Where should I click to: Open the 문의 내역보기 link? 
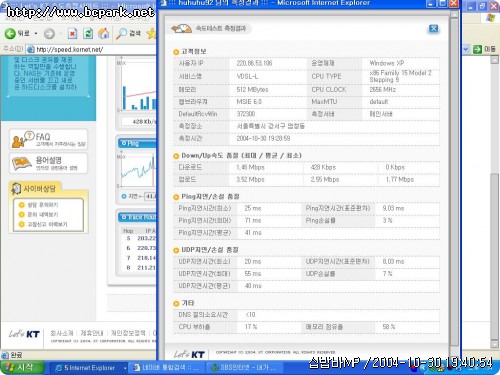[x=43, y=214]
